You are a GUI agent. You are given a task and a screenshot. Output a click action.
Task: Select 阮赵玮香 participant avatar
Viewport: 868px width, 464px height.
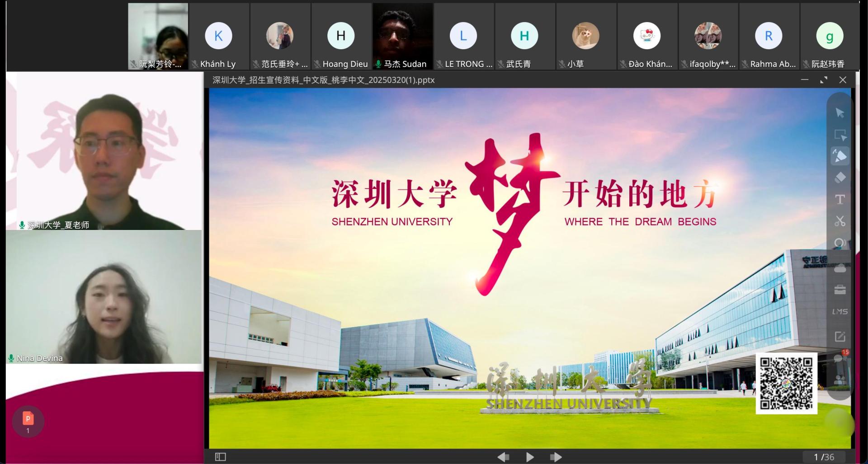[x=830, y=36]
